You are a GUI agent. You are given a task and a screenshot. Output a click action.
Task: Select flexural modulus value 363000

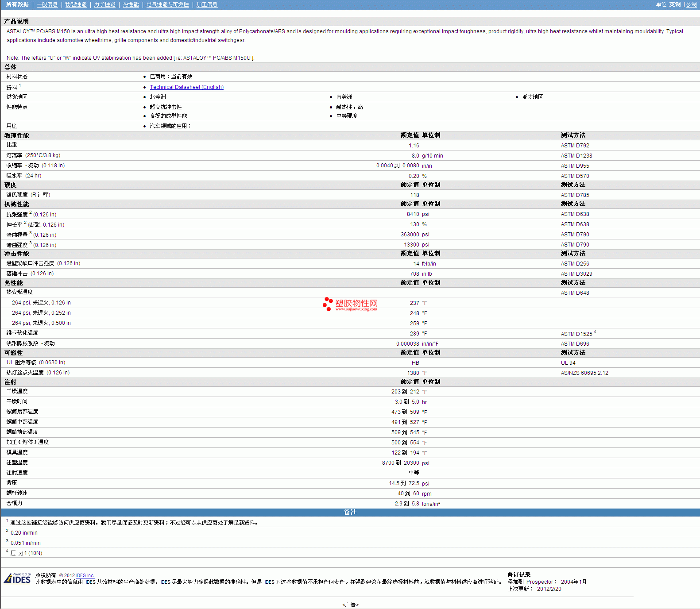(410, 235)
